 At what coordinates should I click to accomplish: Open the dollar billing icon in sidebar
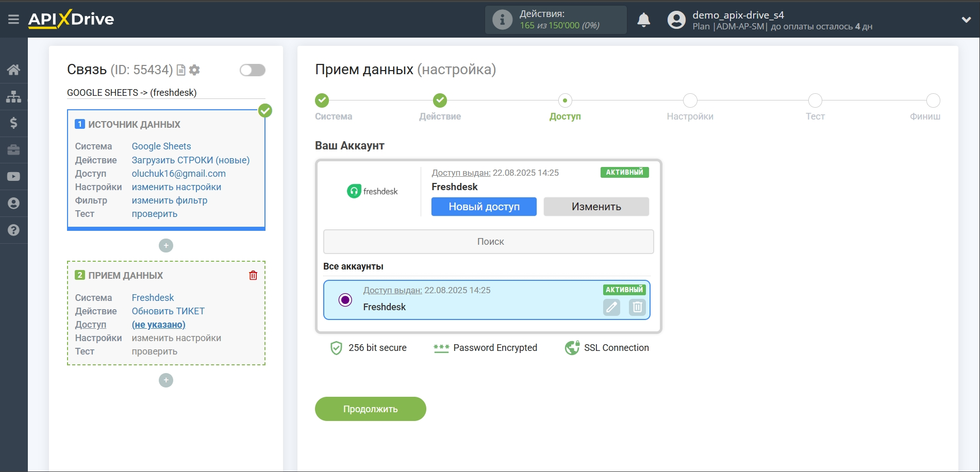tap(14, 123)
